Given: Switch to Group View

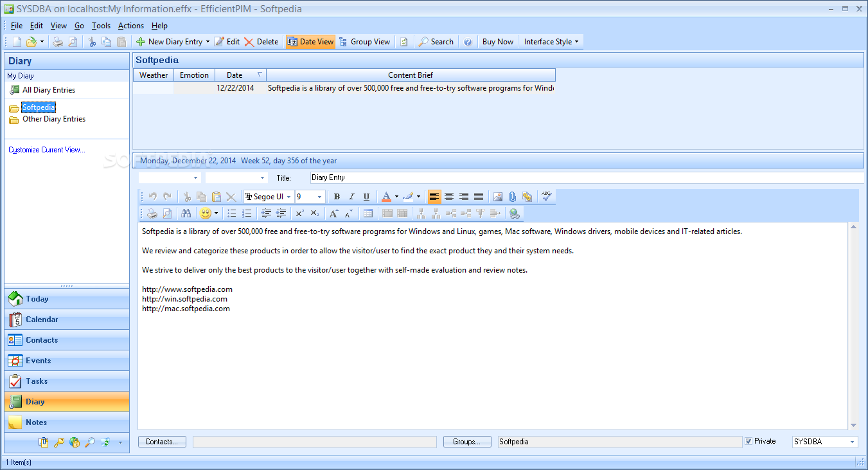Looking at the screenshot, I should (x=364, y=42).
